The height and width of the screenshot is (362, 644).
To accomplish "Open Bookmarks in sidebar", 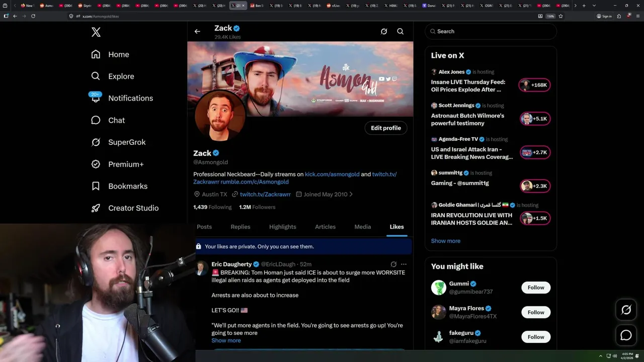I will pyautogui.click(x=119, y=186).
